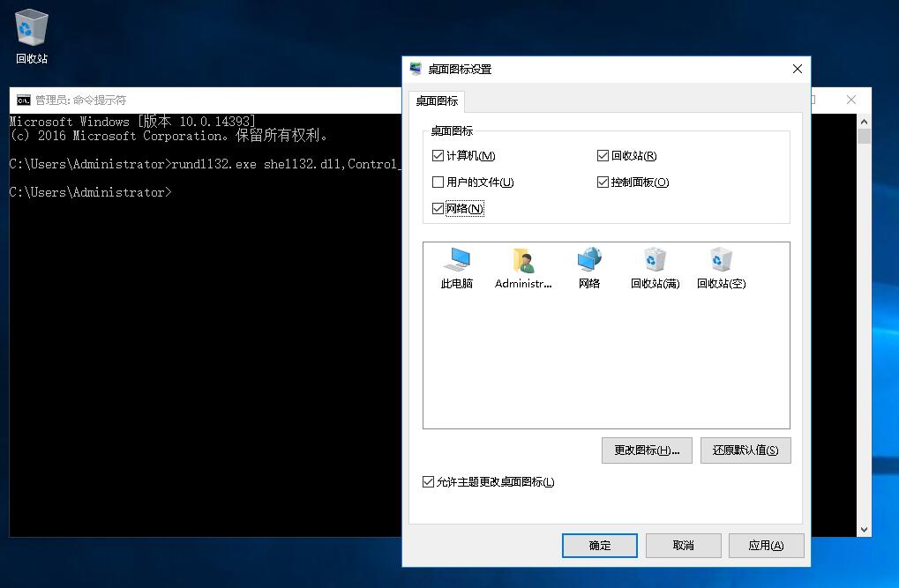
Task: Select the 回收站(空) empty recycle bin icon
Action: 722,268
